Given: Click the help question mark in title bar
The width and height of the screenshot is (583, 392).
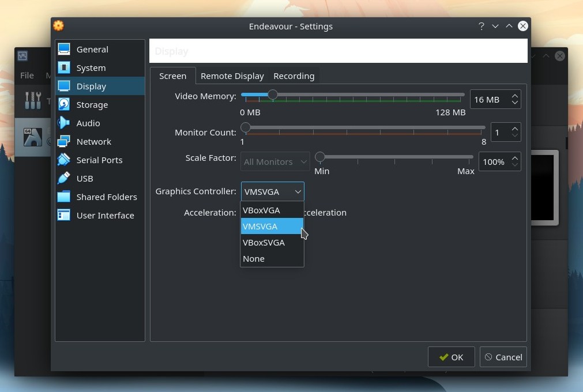Looking at the screenshot, I should [x=482, y=26].
